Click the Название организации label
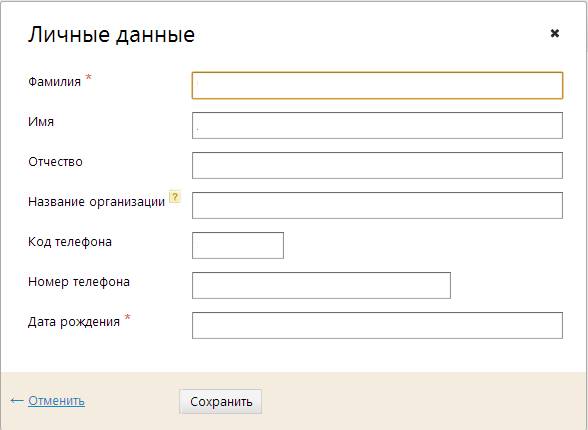Viewport: 588px width, 430px height. (x=96, y=202)
